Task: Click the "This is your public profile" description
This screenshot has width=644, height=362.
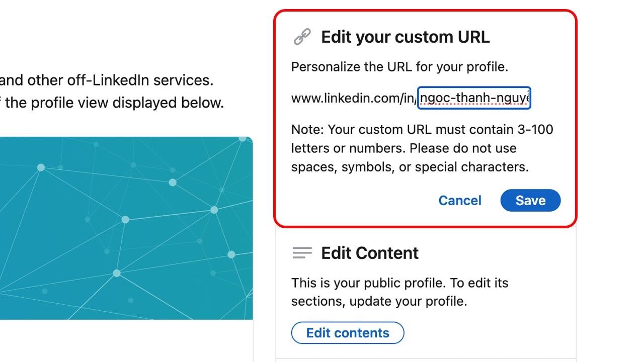Action: tap(400, 292)
